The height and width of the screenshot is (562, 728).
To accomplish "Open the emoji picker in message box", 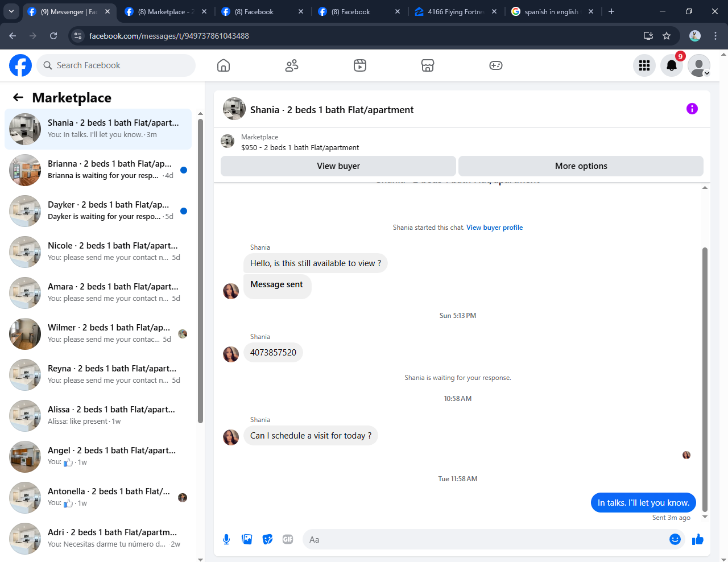I will point(675,539).
